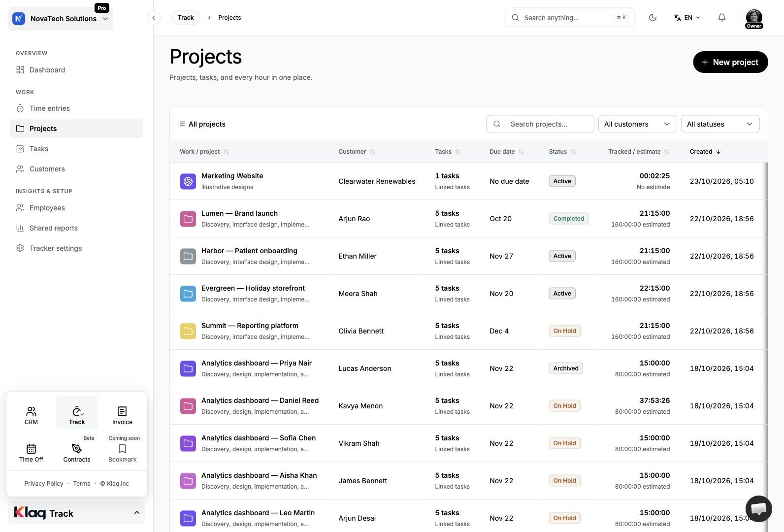Image resolution: width=784 pixels, height=532 pixels.
Task: Expand the All customers filter
Action: (x=637, y=124)
